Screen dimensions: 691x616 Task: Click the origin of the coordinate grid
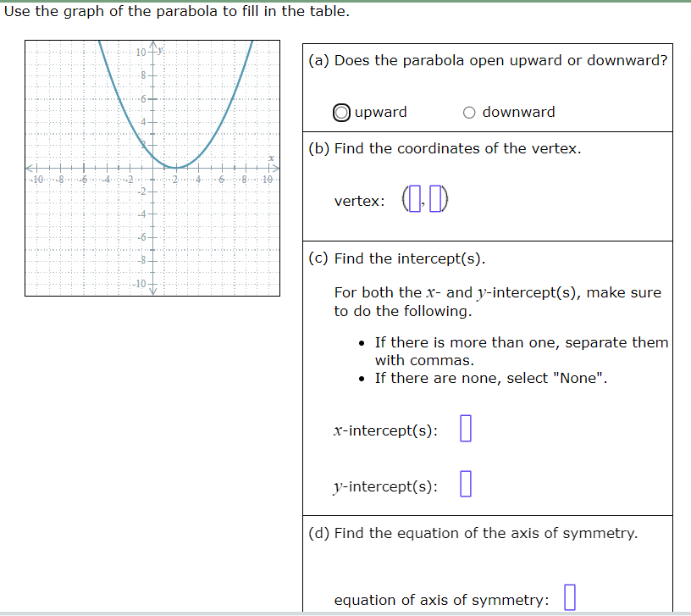click(153, 167)
